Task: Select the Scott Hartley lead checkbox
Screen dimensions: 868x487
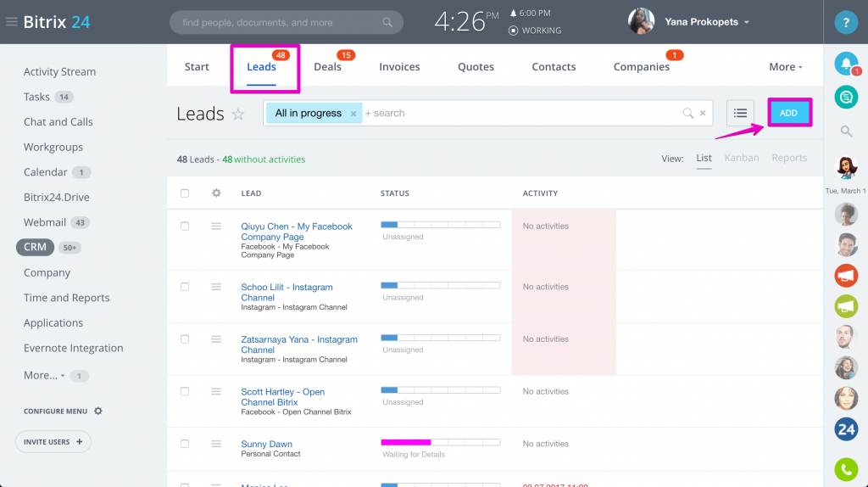Action: tap(185, 391)
